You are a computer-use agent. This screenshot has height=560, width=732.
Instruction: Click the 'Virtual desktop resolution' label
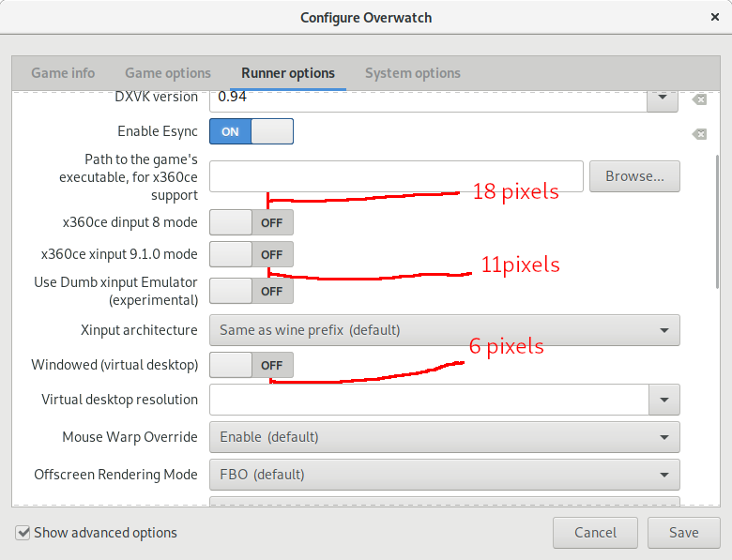click(119, 400)
